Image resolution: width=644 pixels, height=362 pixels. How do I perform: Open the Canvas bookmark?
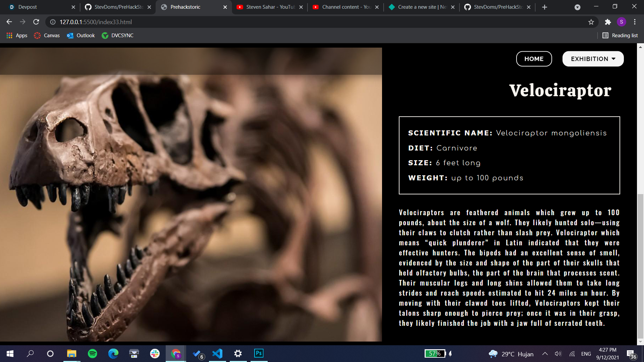coord(47,35)
